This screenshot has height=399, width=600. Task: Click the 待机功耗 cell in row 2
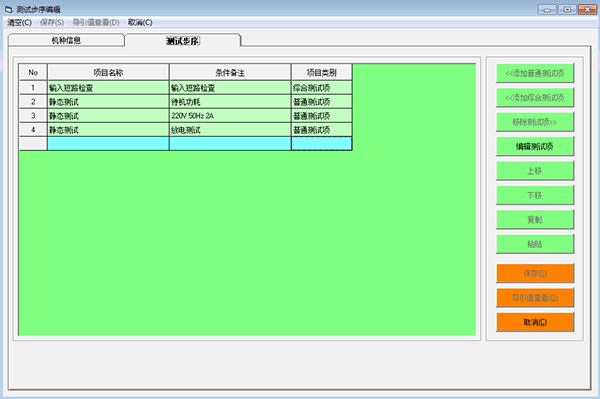click(230, 102)
